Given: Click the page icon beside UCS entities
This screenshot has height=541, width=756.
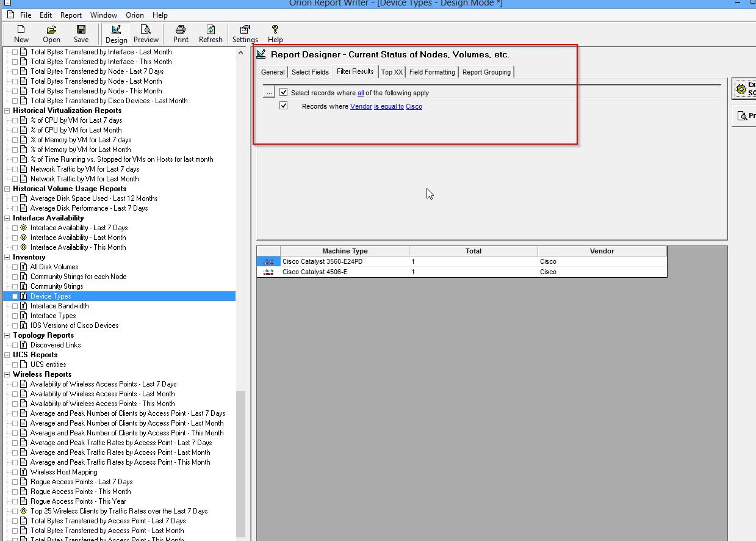Looking at the screenshot, I should click(x=24, y=365).
